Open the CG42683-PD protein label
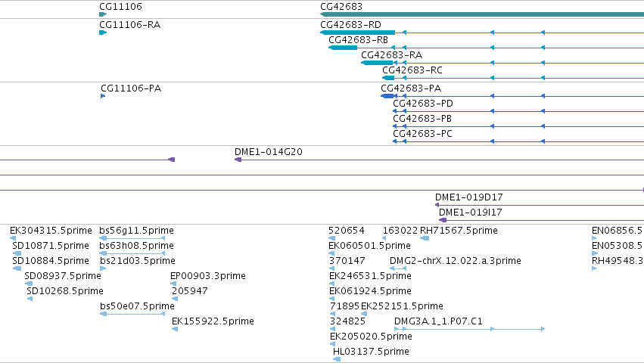644x363 pixels. coord(422,104)
